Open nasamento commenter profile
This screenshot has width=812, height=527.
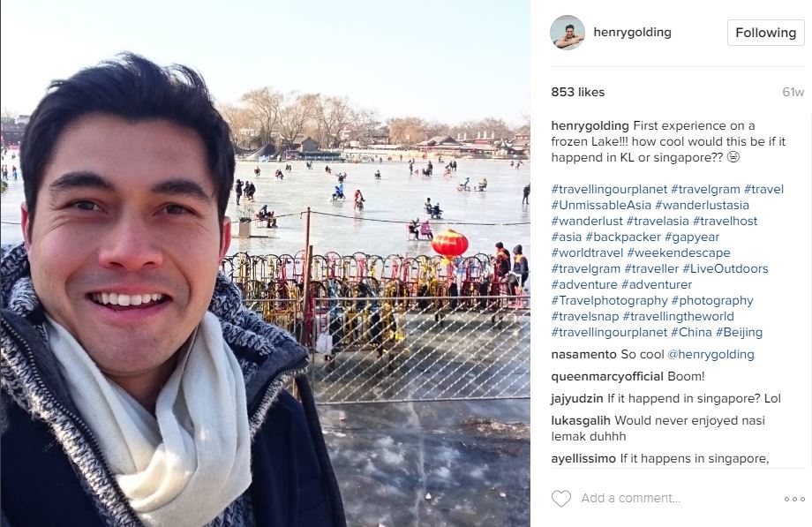(x=583, y=355)
